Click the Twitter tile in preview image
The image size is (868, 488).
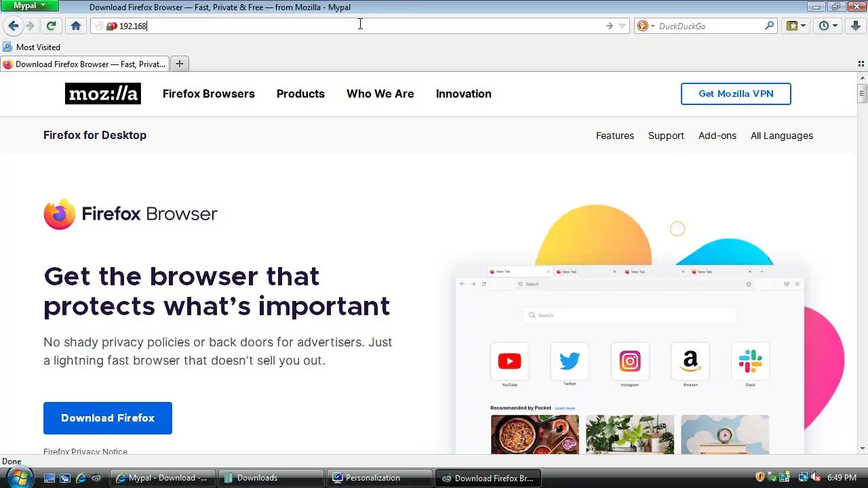point(570,361)
